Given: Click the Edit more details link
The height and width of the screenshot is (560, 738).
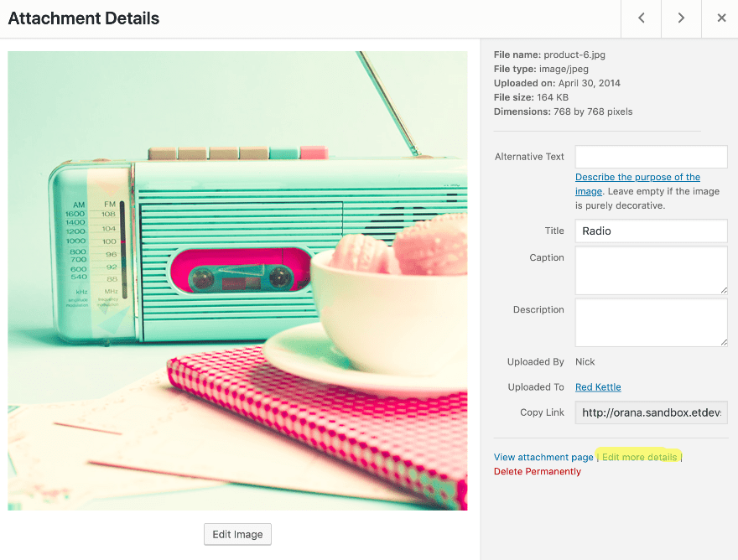Looking at the screenshot, I should click(639, 458).
